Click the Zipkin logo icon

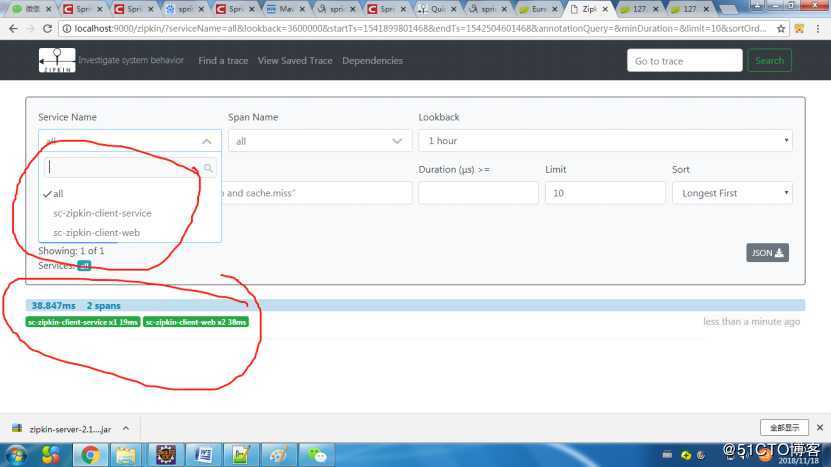coord(57,60)
